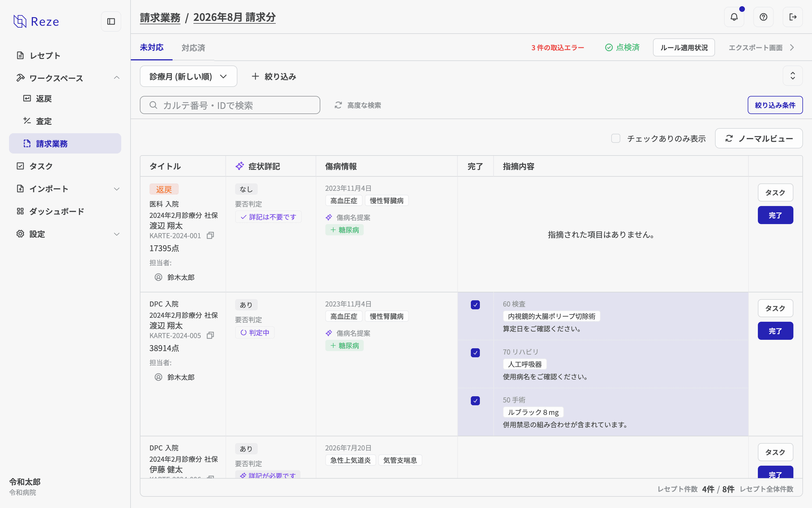812x508 pixels.
Task: Switch to ノーマルビュー
Action: (759, 138)
